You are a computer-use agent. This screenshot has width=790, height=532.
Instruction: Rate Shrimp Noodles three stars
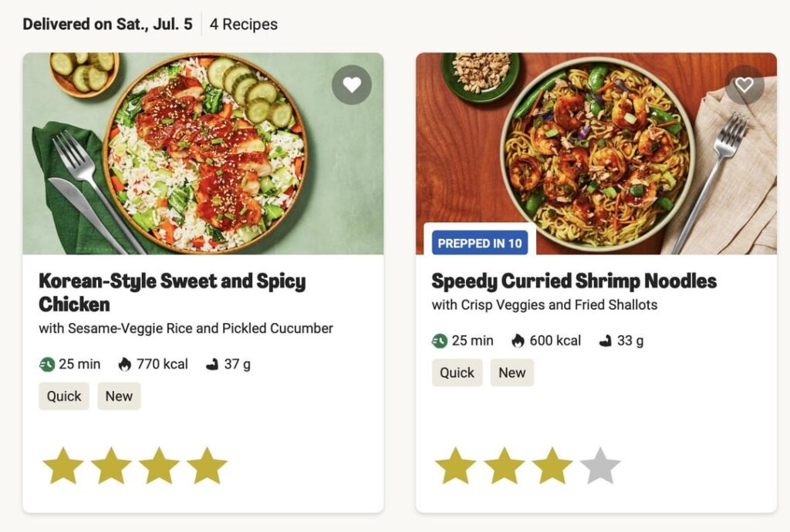[x=552, y=466]
